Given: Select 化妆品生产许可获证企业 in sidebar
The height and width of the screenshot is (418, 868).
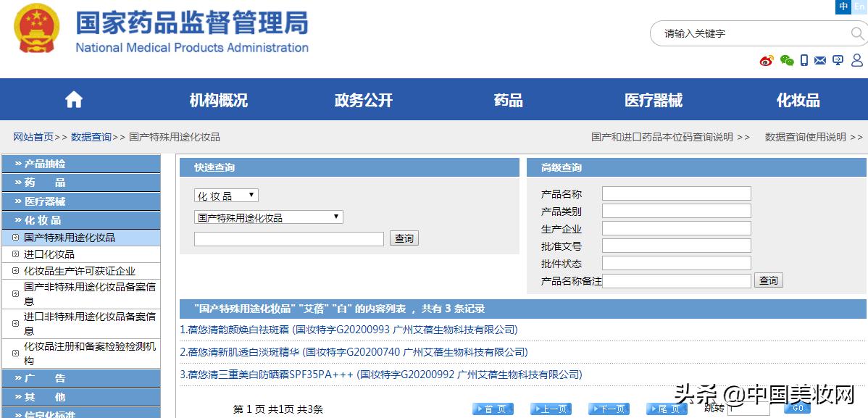Looking at the screenshot, I should [80, 271].
